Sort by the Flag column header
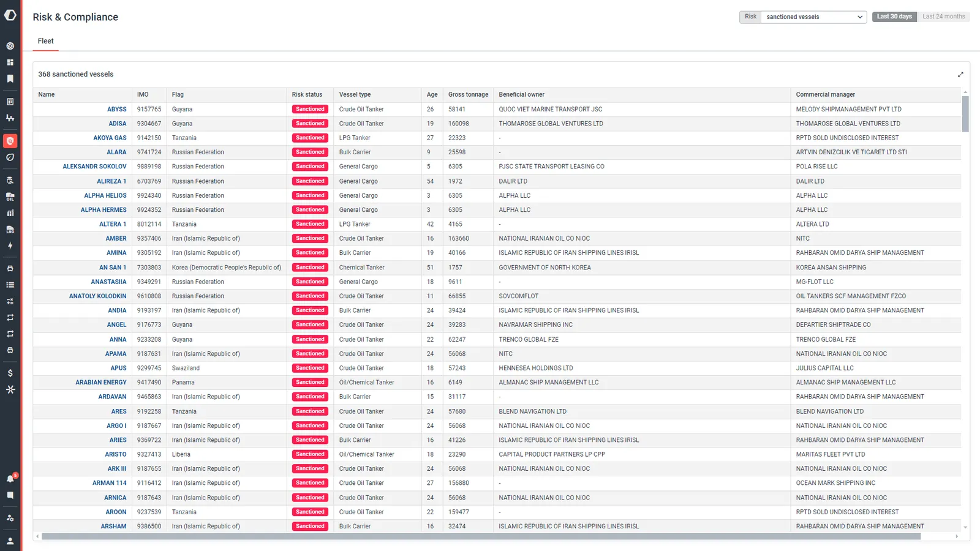The width and height of the screenshot is (980, 551). pos(178,95)
